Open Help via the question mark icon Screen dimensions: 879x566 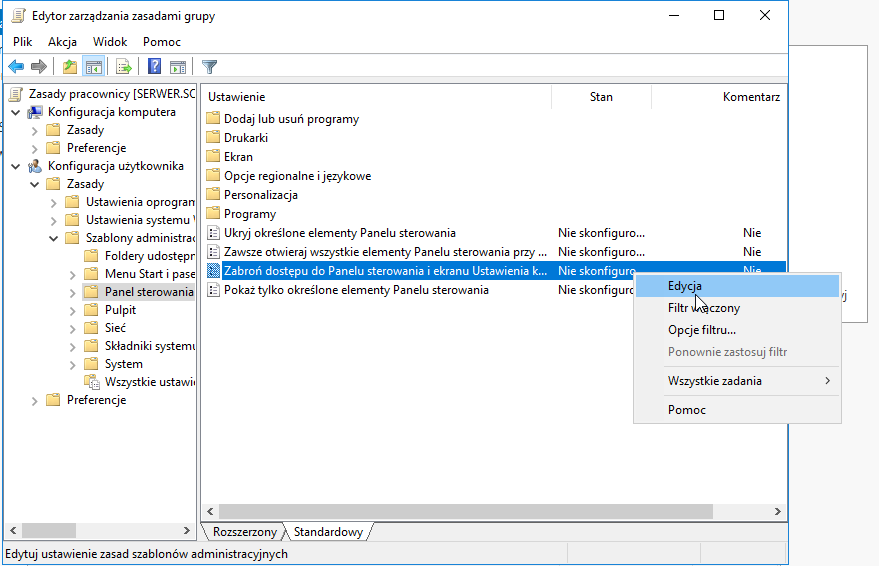154,67
